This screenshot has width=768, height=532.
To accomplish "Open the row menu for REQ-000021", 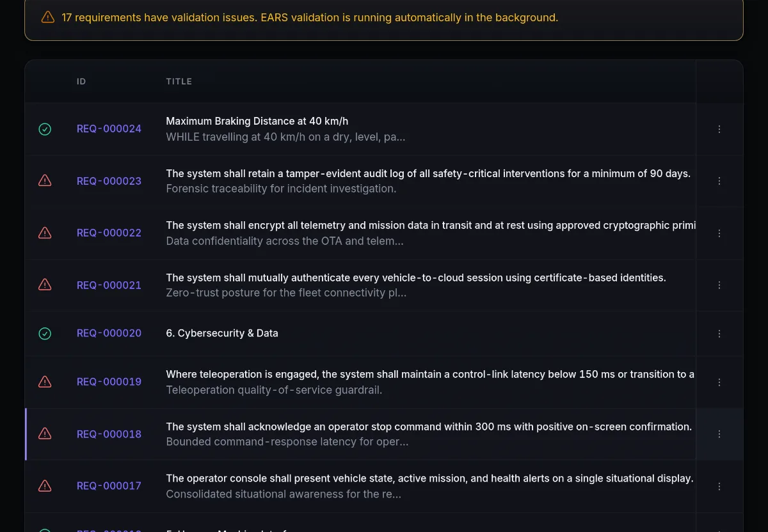I will pos(719,285).
